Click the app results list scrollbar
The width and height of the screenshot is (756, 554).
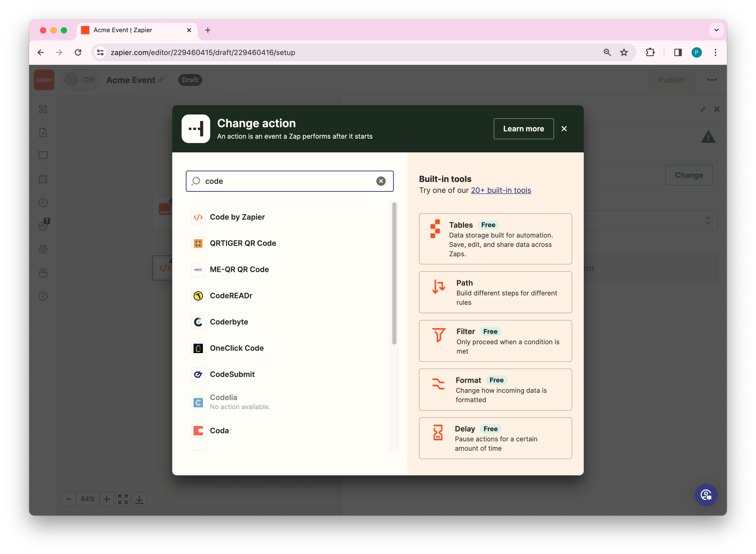click(x=394, y=273)
